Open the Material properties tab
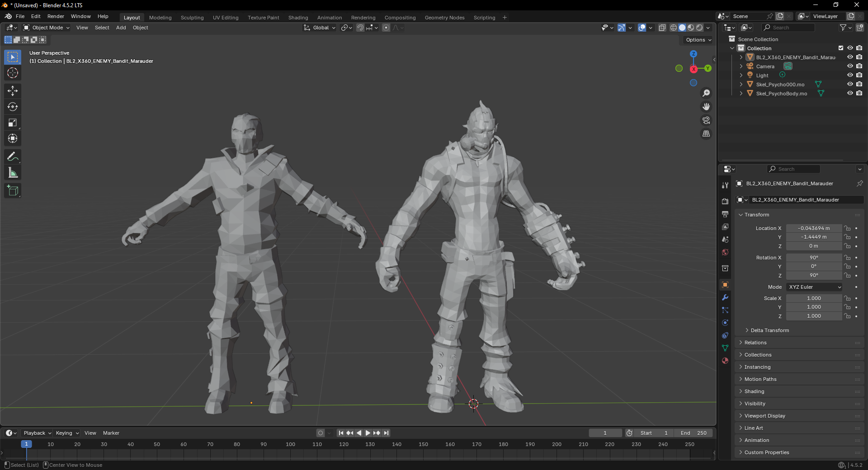868x470 pixels. click(x=725, y=361)
